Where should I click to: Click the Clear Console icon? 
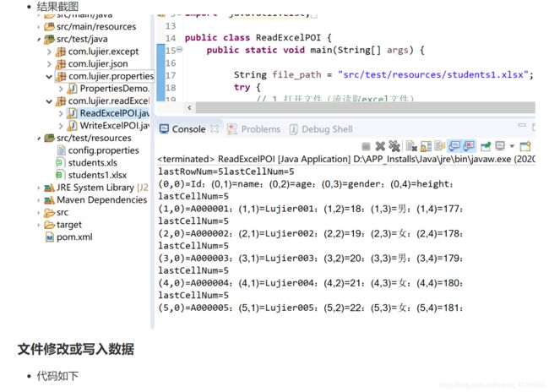coord(411,145)
